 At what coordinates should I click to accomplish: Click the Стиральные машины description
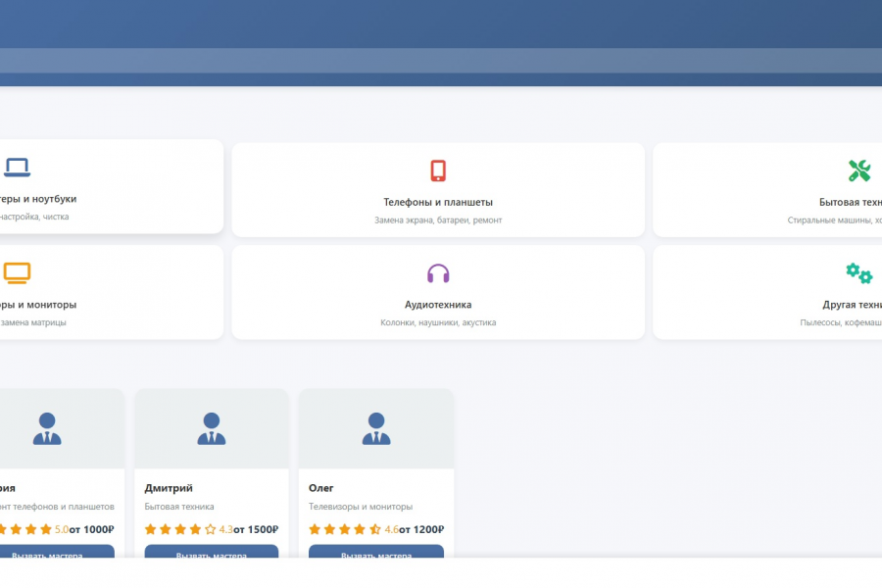[x=835, y=220]
